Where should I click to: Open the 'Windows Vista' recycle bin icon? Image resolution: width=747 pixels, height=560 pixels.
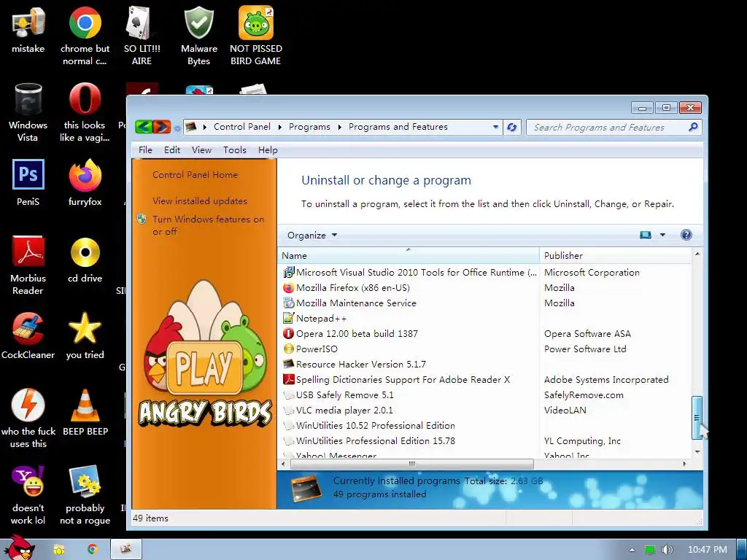click(28, 112)
